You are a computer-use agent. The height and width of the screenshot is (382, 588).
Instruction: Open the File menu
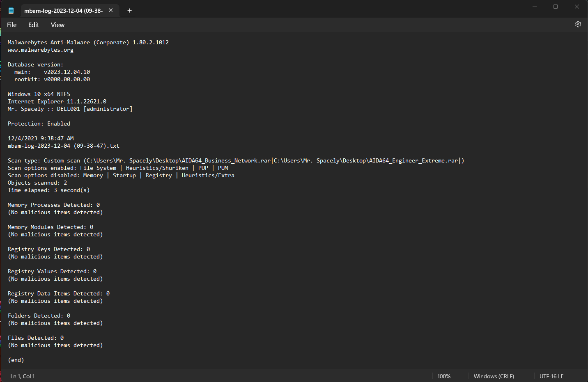click(x=12, y=25)
